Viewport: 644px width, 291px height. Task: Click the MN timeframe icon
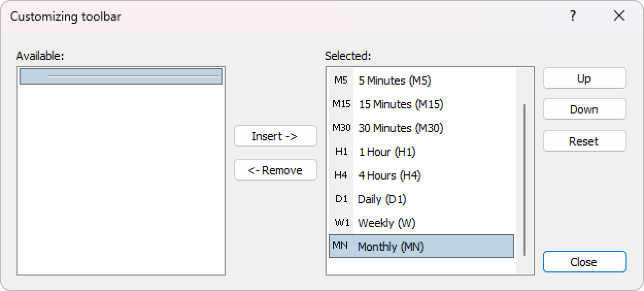point(340,246)
